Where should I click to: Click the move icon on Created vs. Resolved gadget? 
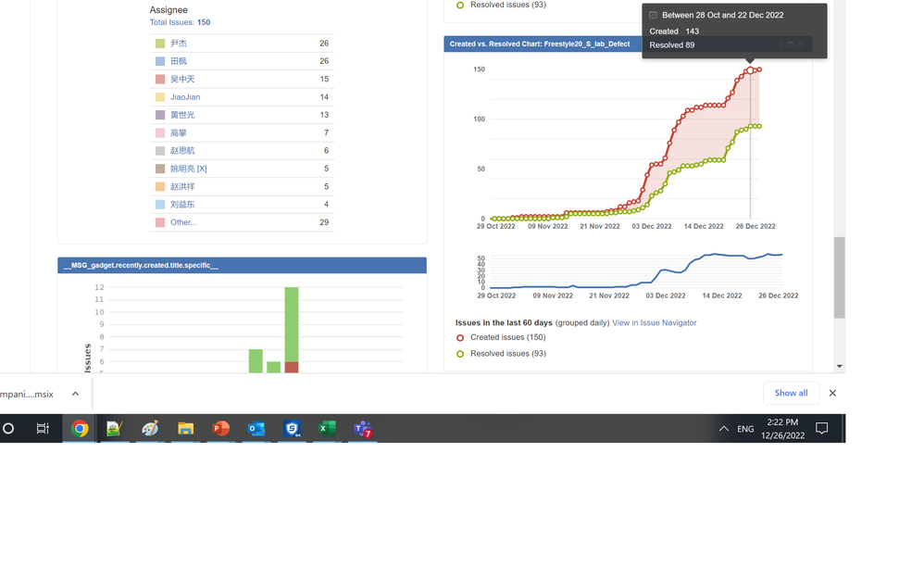[780, 44]
